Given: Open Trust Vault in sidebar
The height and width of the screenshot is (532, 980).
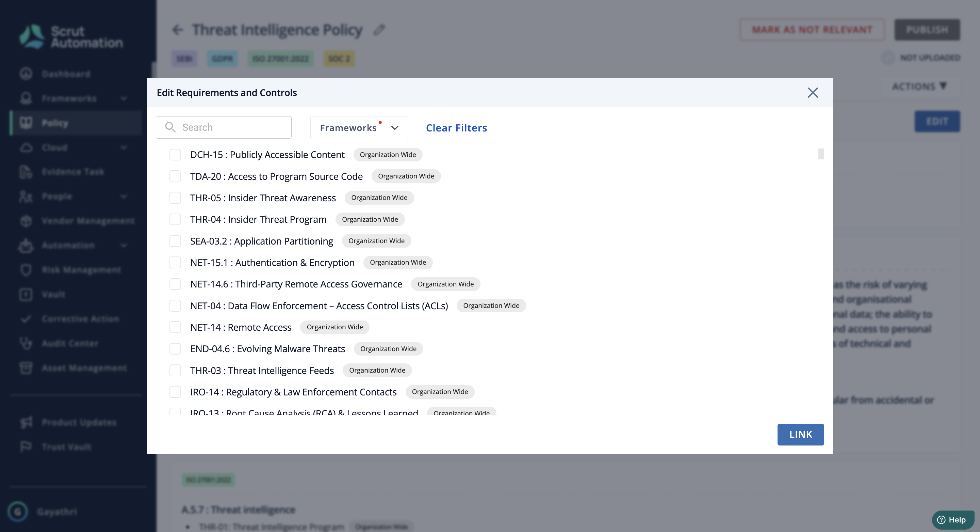Looking at the screenshot, I should click(x=67, y=447).
